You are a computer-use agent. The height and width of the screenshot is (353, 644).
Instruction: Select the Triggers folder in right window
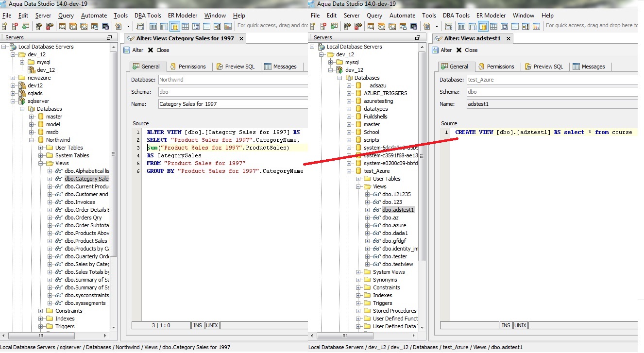click(x=382, y=303)
